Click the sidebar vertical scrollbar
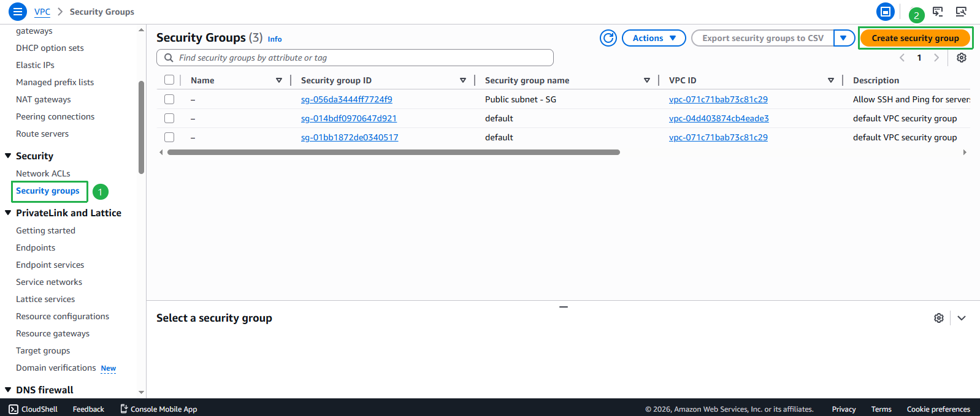 (x=142, y=127)
